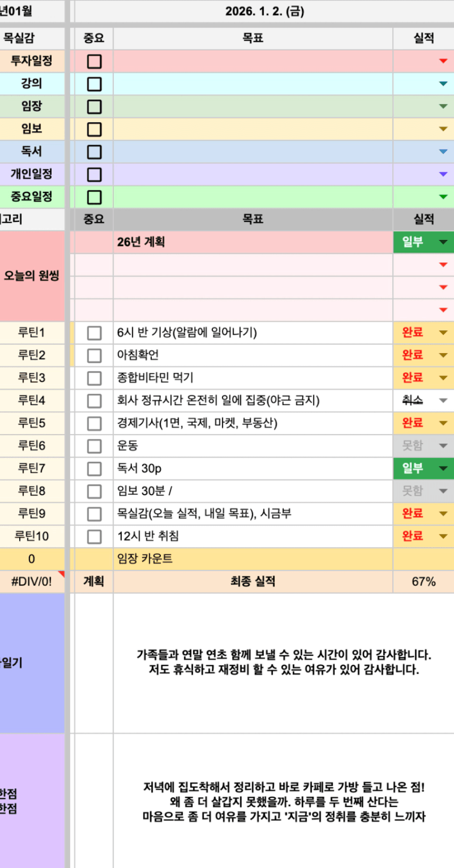The image size is (454, 868).
Task: Tick the 루틴9 목실감 checkbox
Action: click(x=94, y=514)
